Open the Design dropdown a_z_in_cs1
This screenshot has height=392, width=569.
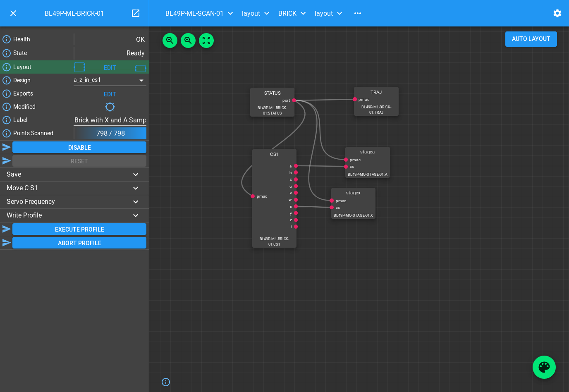[110, 80]
